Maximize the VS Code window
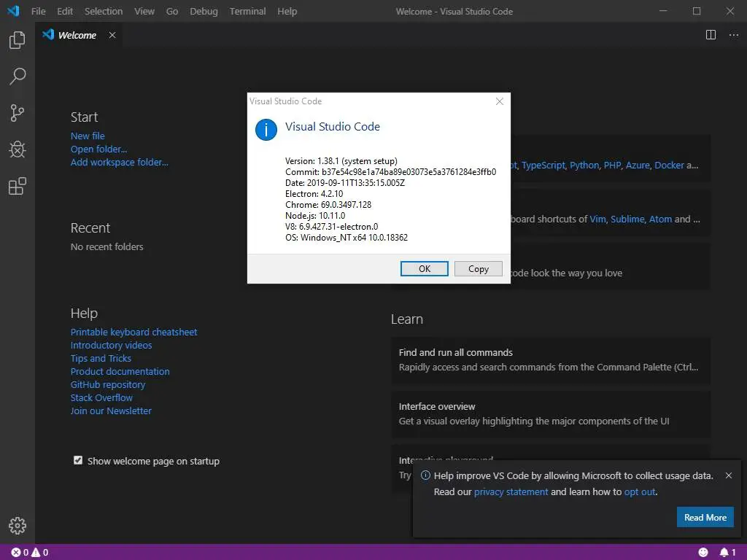 point(697,10)
